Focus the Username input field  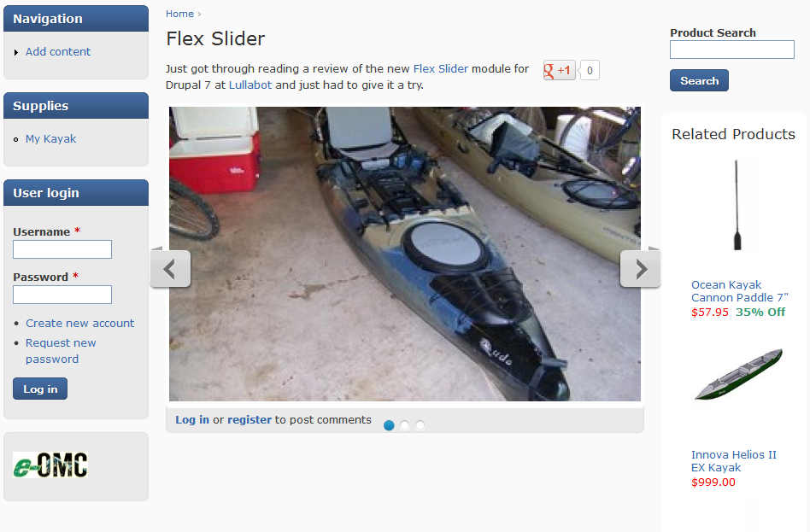pos(62,249)
